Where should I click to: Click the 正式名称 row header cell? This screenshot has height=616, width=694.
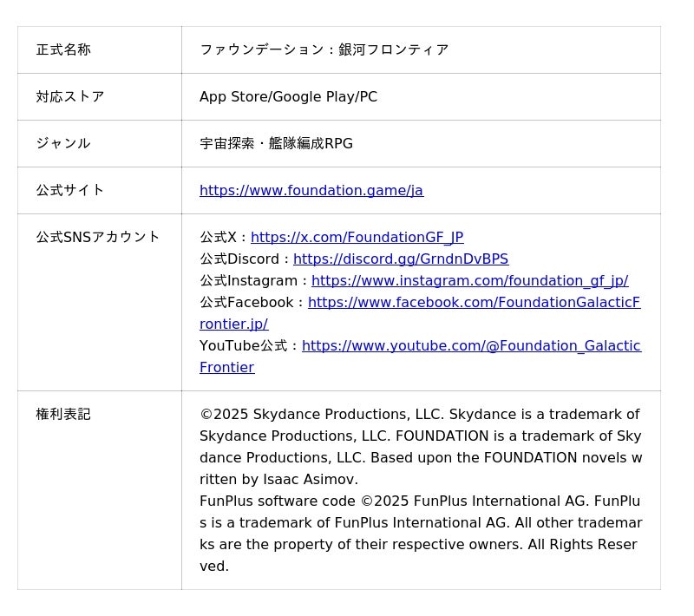coord(63,50)
